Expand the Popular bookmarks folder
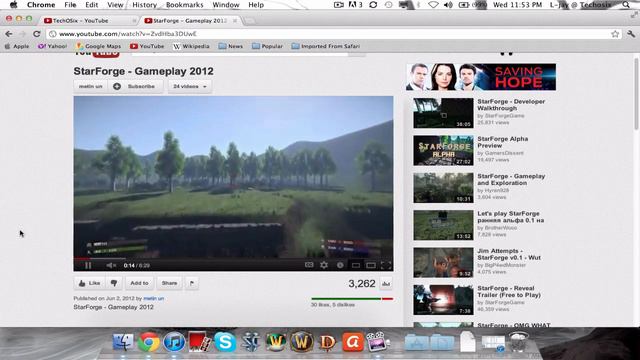Screen dimensions: 640x360 267,46
